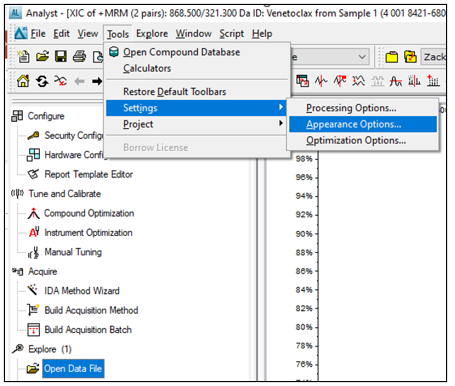Click the spectrum peak icon with red flag
Viewport: 455px width, 386px height.
340,81
